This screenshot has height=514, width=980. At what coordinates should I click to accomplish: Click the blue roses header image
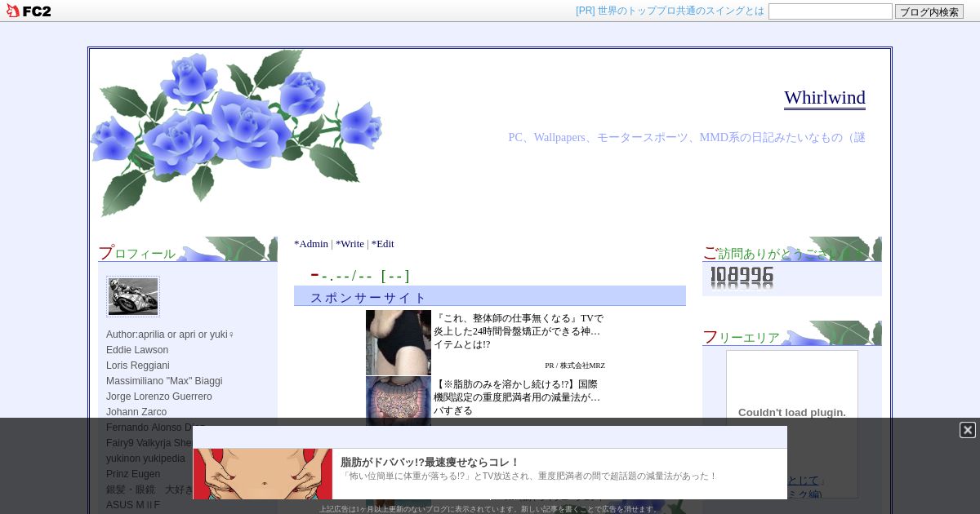coord(237,134)
